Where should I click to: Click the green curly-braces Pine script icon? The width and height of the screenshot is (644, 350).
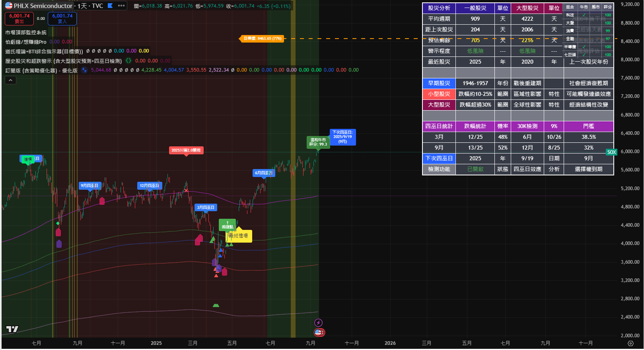click(x=128, y=61)
